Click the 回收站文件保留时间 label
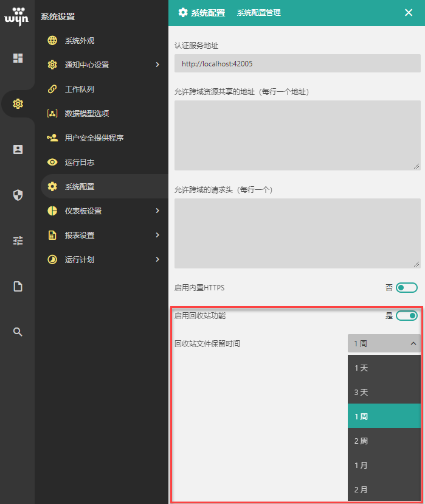Image resolution: width=425 pixels, height=504 pixels. 207,343
